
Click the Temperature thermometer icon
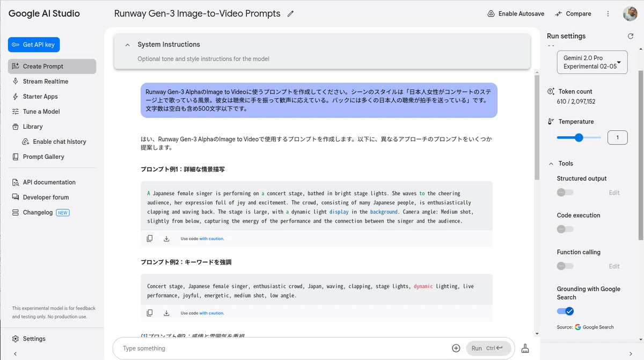pyautogui.click(x=551, y=122)
